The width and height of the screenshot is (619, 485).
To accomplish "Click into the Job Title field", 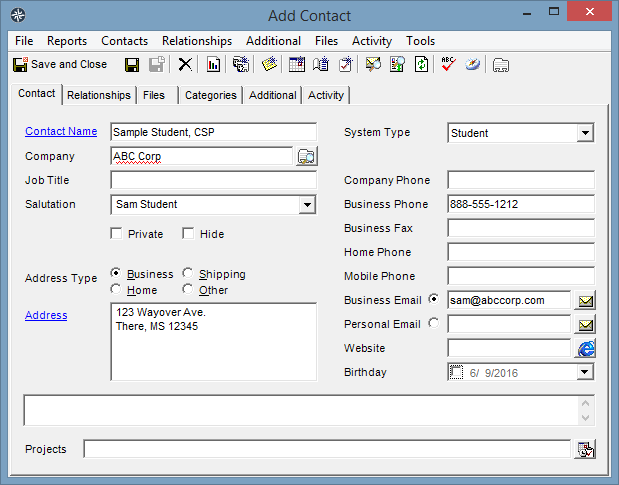I will (214, 180).
